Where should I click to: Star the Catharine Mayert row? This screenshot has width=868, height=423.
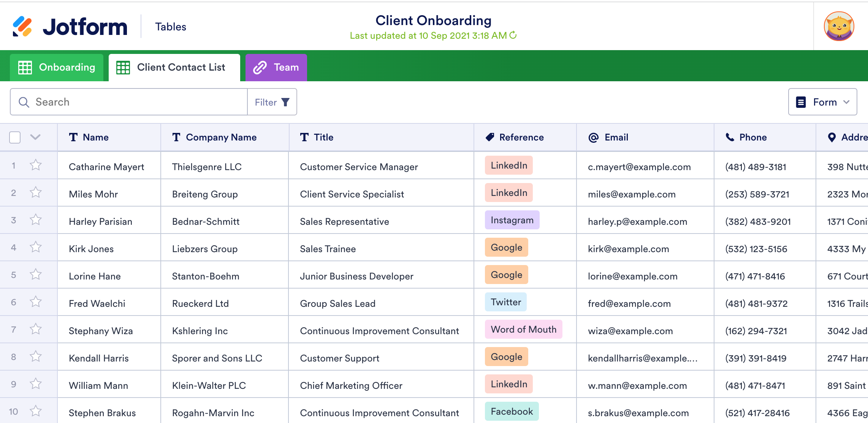click(x=36, y=165)
